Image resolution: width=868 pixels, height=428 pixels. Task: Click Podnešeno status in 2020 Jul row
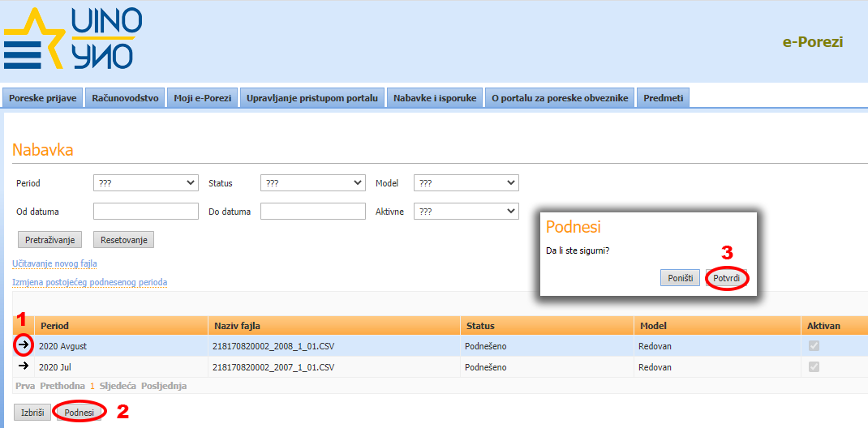(x=485, y=367)
